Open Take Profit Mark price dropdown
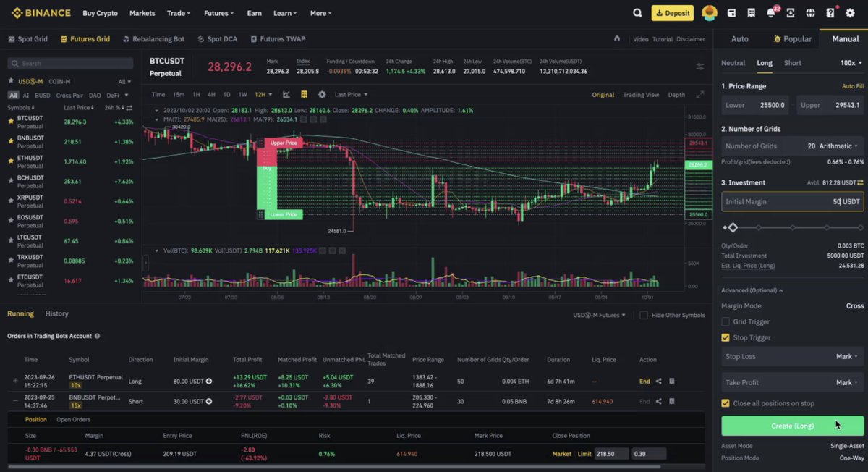Image resolution: width=868 pixels, height=472 pixels. [847, 382]
